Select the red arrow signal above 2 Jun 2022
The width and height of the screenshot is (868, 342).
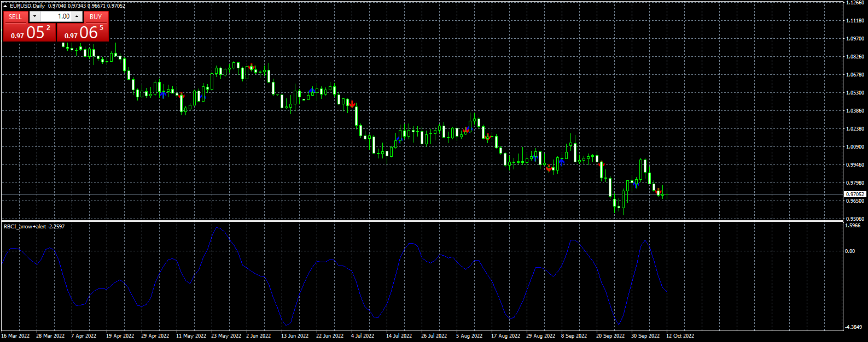tap(251, 67)
